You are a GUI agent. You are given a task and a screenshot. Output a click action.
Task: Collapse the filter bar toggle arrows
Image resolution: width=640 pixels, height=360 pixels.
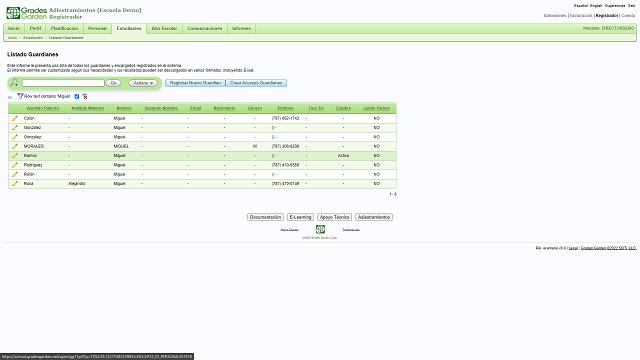coord(10,97)
